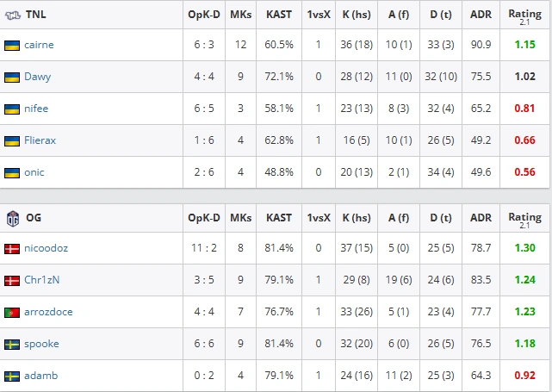552x392 pixels.
Task: Open Dawy's player profile
Action: pyautogui.click(x=38, y=77)
